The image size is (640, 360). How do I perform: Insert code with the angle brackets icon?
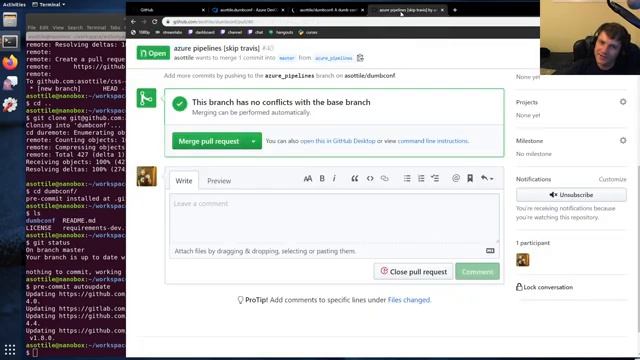point(370,178)
